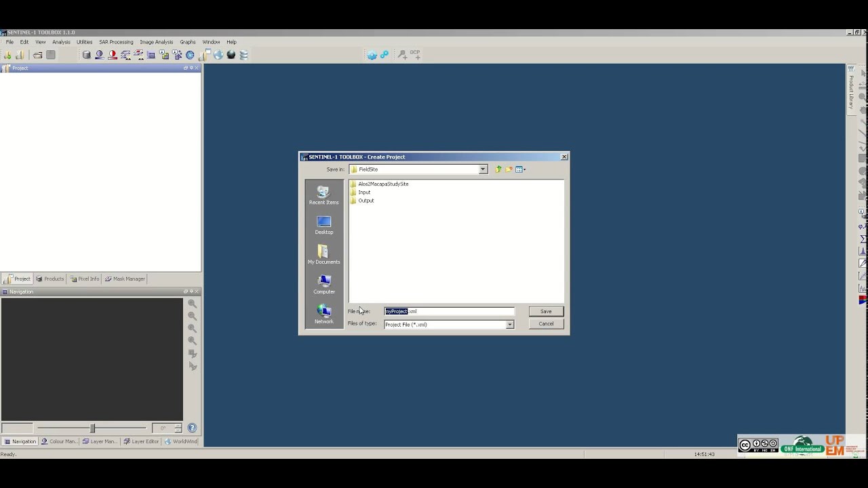Switch to the Layer Editor tab

(x=141, y=441)
